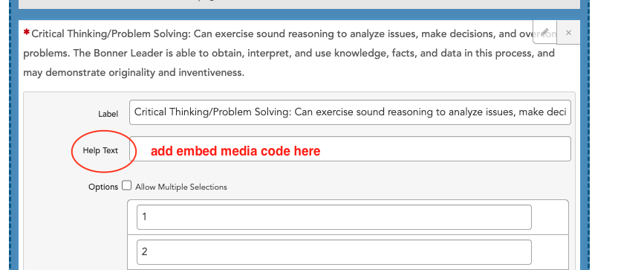The image size is (644, 270).
Task: Click the Allow Multiple Selections label text
Action: tap(180, 187)
